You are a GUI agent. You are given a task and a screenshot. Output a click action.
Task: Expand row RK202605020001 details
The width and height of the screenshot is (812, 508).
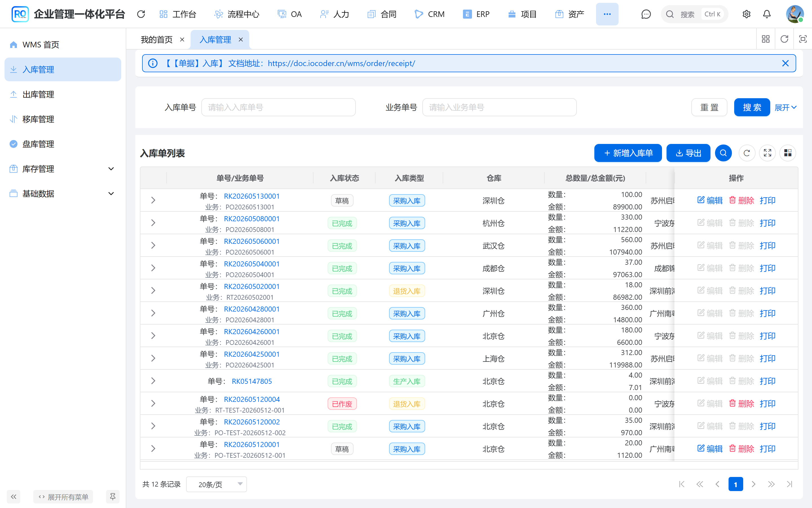(x=153, y=291)
